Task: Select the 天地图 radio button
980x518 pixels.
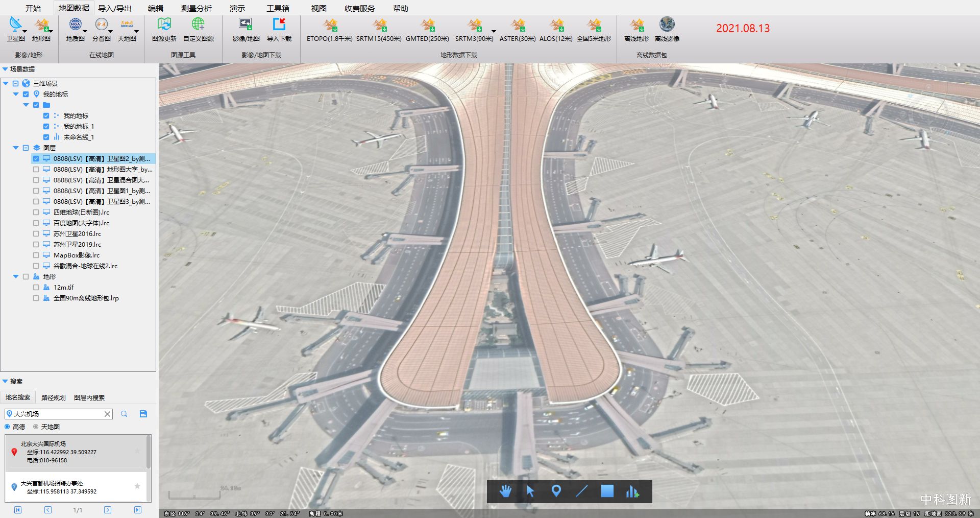Action: point(36,427)
